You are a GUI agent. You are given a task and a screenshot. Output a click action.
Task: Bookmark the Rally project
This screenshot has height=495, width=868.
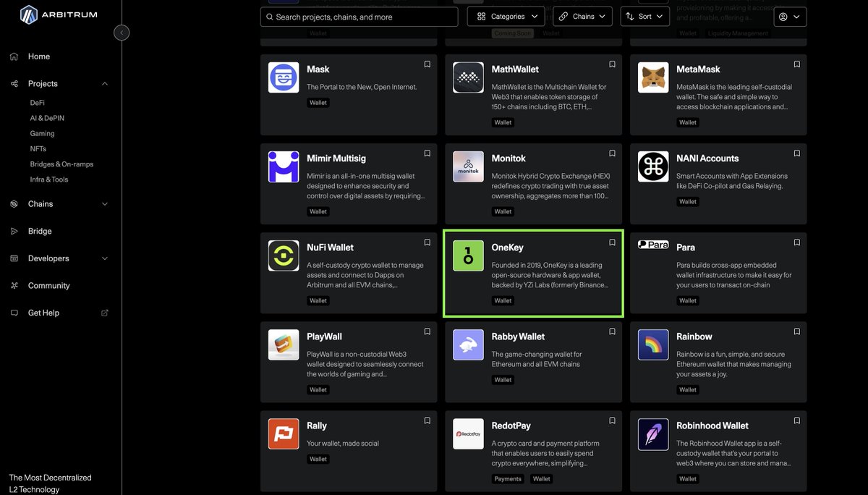[427, 420]
